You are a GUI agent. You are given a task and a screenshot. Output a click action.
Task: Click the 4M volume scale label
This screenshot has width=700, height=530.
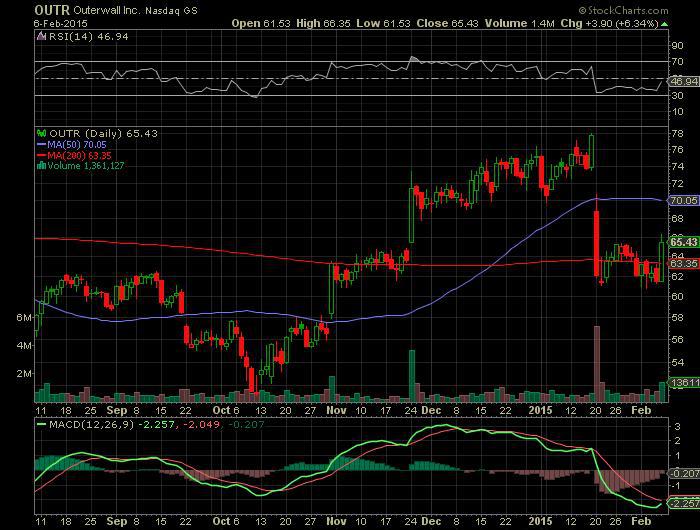pos(24,346)
